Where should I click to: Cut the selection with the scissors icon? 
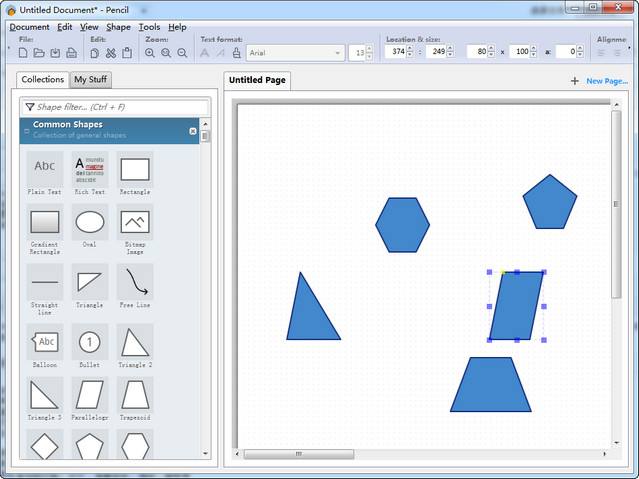[111, 53]
